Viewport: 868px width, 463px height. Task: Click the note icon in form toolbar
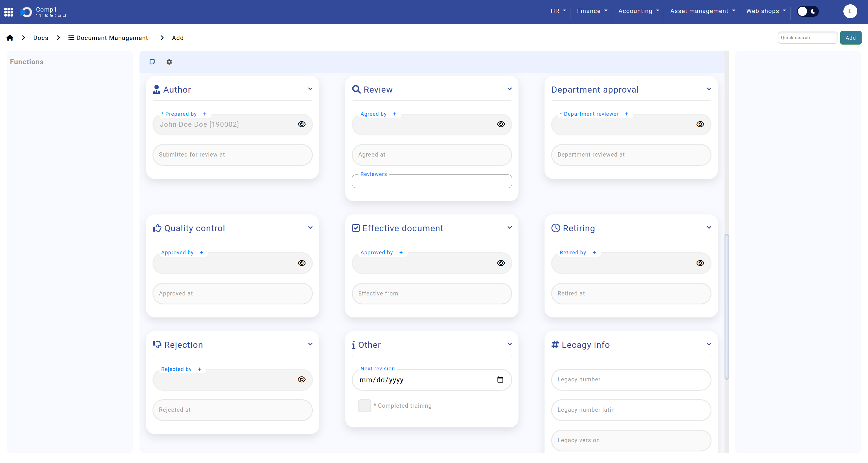pos(152,62)
